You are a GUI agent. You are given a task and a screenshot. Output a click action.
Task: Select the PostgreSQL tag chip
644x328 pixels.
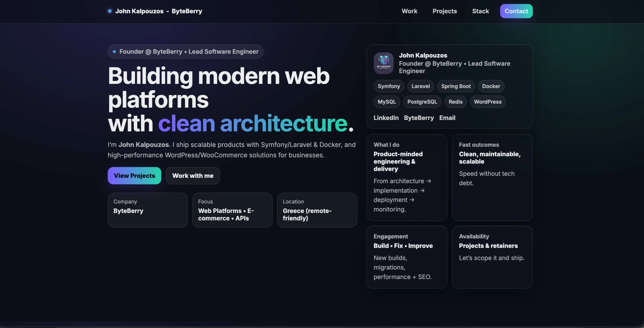click(x=422, y=102)
